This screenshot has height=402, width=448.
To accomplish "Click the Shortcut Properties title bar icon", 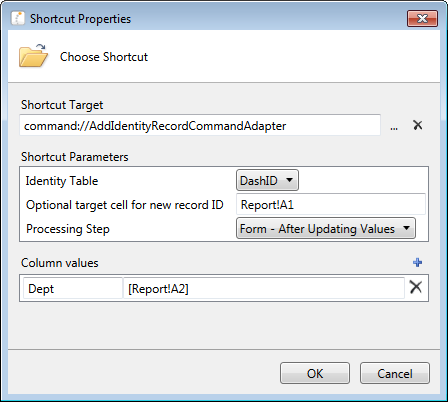I will (x=18, y=18).
